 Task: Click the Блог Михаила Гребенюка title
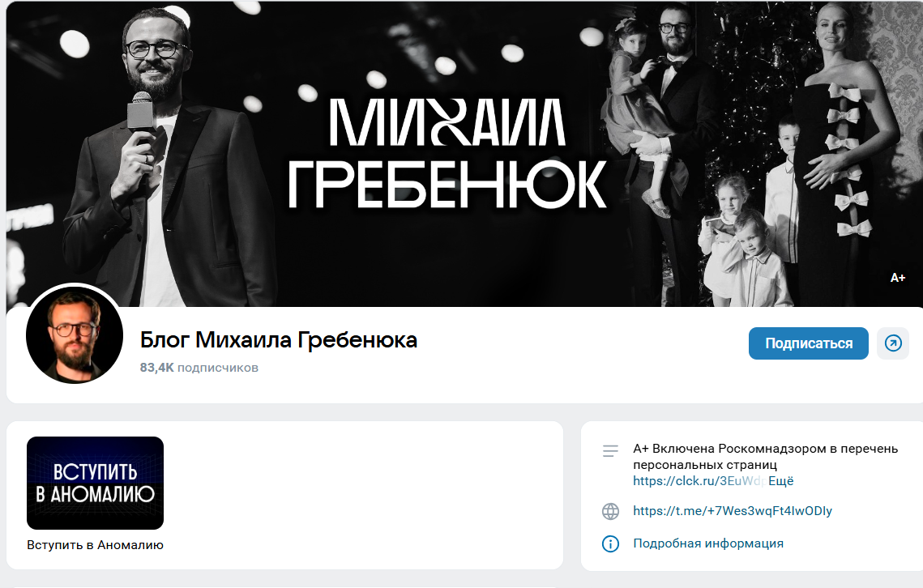pyautogui.click(x=279, y=340)
